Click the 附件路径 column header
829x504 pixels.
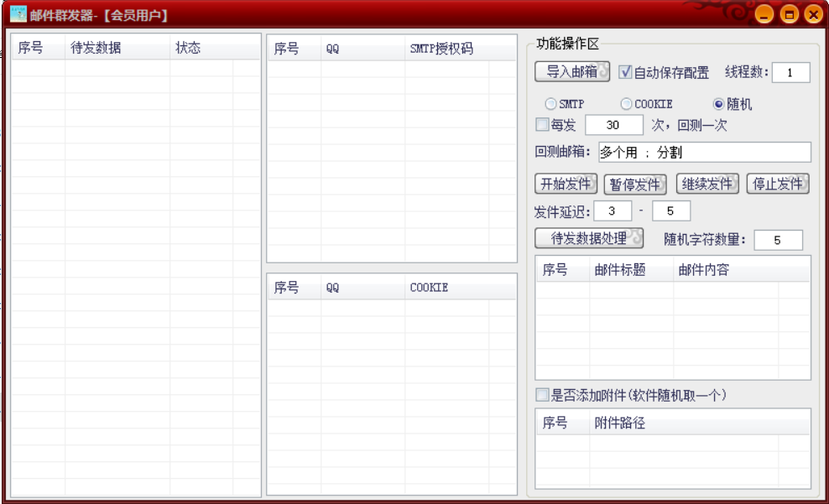coord(619,423)
